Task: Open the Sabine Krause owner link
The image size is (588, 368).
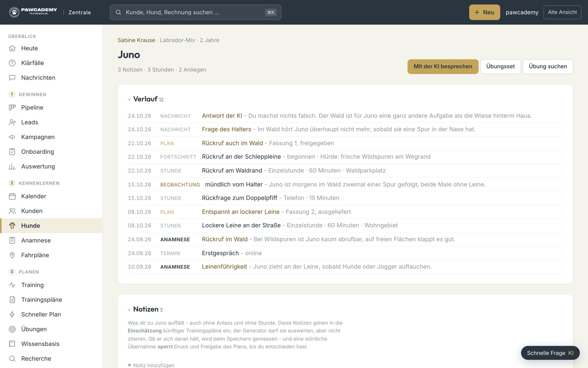Action: coord(136,40)
